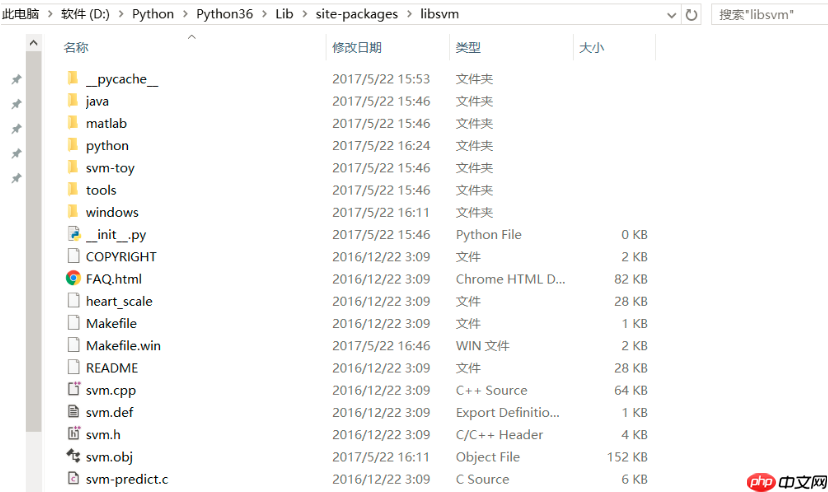Click the README file icon
The height and width of the screenshot is (492, 828).
[x=73, y=367]
